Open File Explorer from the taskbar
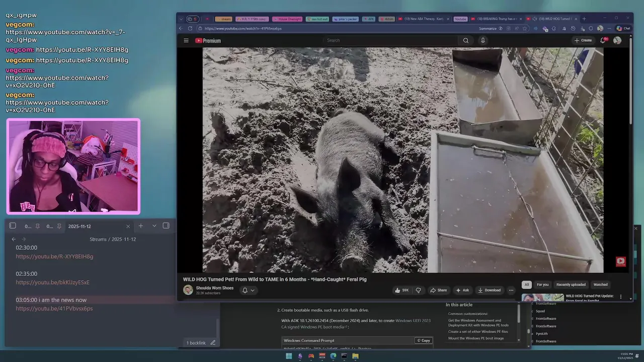644x362 pixels. click(355, 356)
